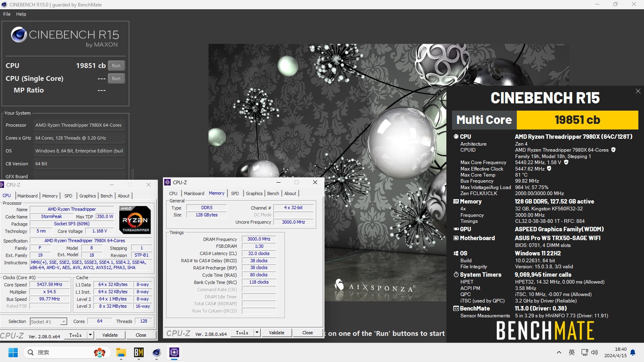Viewport: 644px width, 362px height.
Task: Click the verified shield next to CPUID
Action: coord(613,150)
